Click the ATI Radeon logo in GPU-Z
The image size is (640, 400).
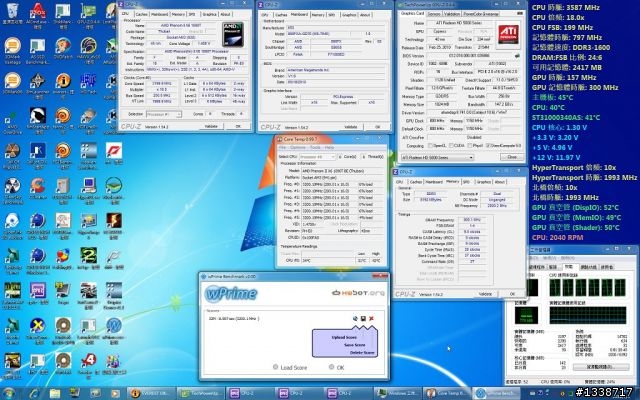pos(508,33)
